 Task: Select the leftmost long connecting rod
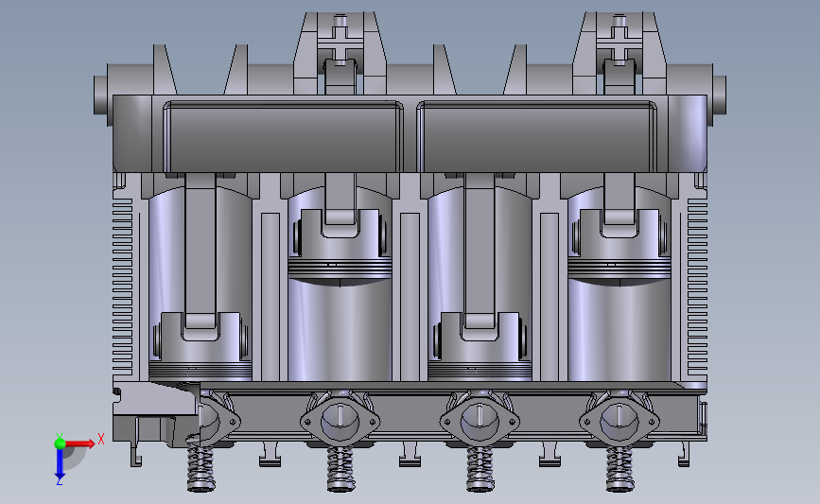[x=201, y=251]
